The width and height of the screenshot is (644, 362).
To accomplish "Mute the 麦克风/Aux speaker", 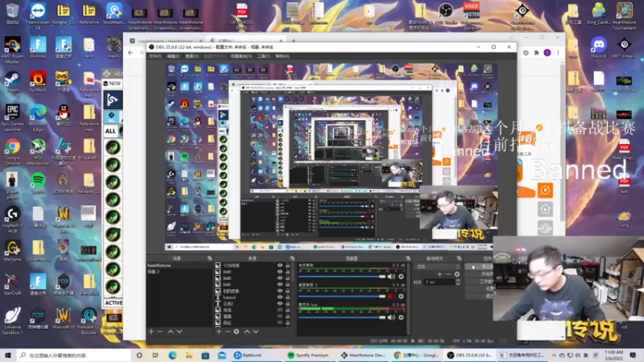I will point(391,317).
